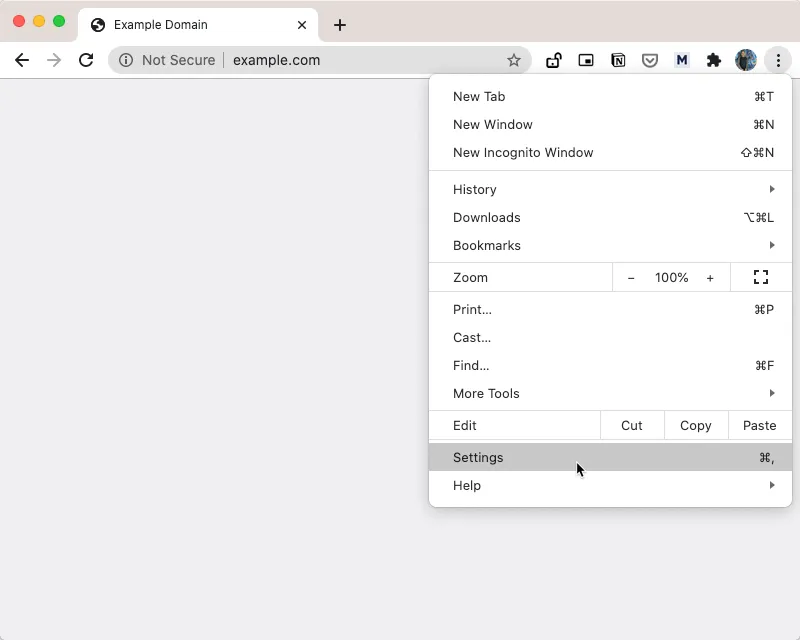Navigate back with the arrow button
This screenshot has height=640, width=800.
(x=22, y=60)
